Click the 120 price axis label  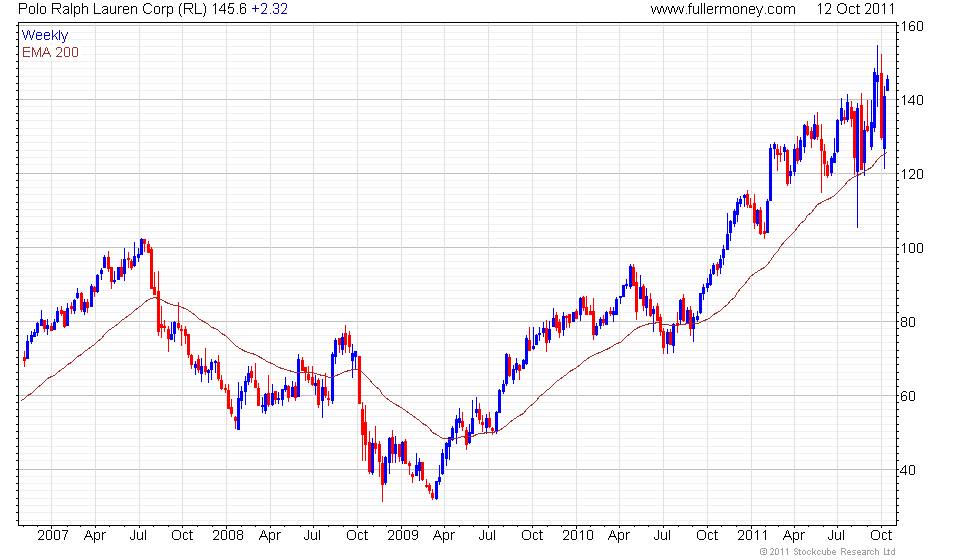[x=912, y=174]
